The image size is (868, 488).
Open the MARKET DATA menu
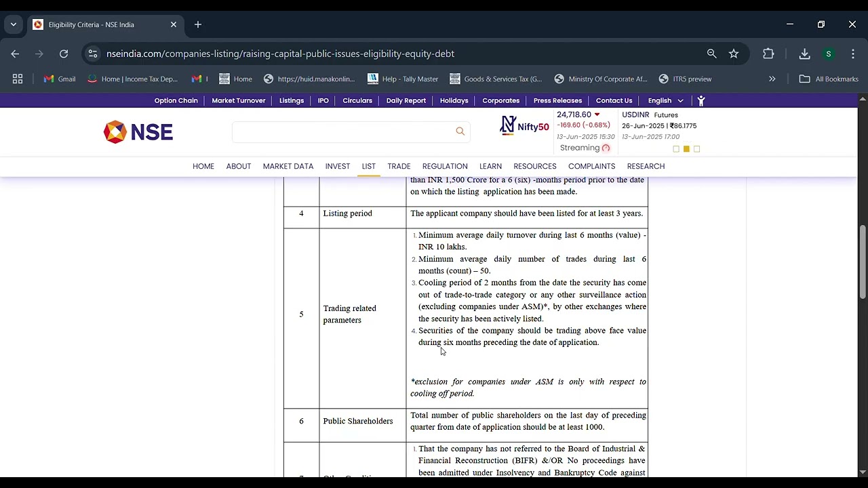pos(288,166)
